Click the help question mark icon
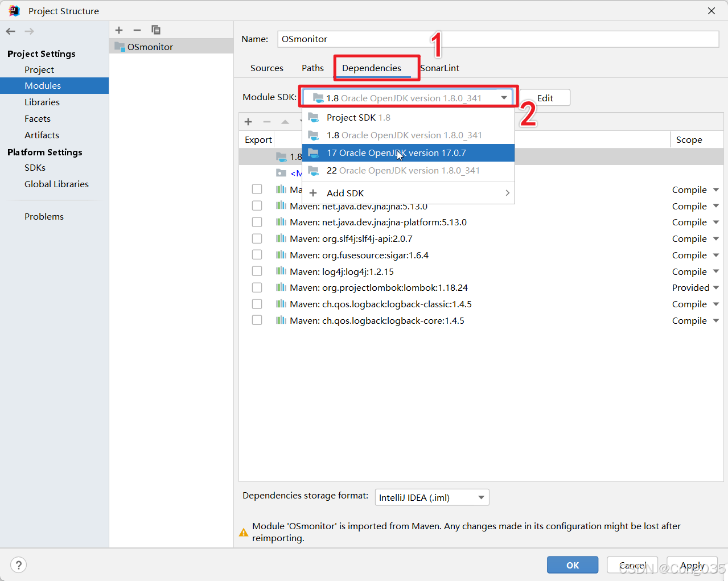The image size is (728, 581). click(x=19, y=565)
